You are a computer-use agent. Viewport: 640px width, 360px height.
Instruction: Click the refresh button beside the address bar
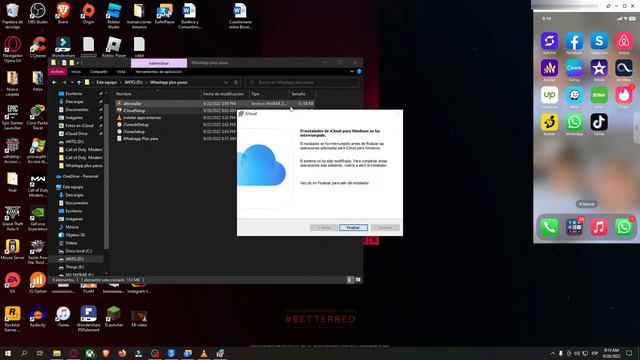click(236, 82)
